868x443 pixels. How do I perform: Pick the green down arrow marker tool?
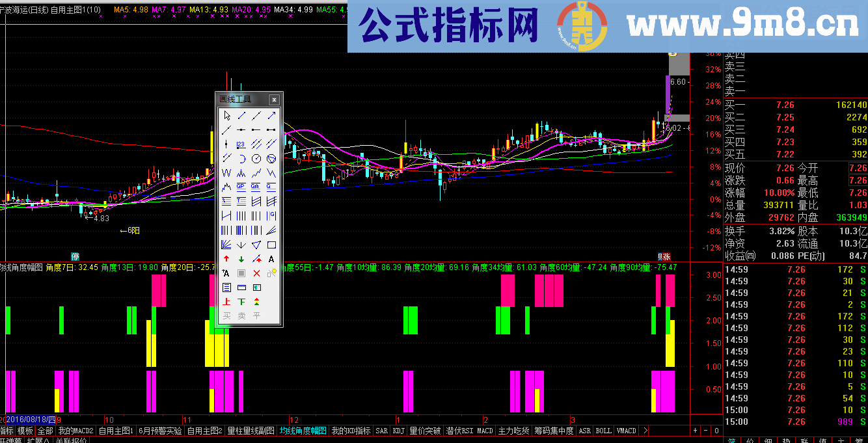241,260
